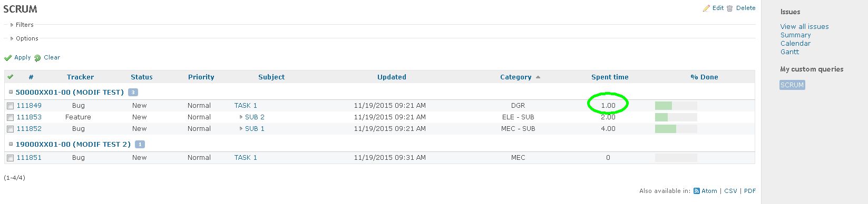This screenshot has height=204, width=868.
Task: Export the list as CSV
Action: pyautogui.click(x=730, y=191)
